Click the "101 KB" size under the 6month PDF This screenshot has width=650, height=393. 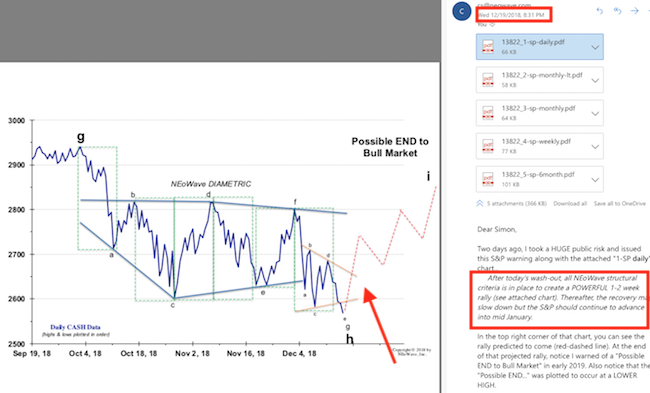pos(510,185)
